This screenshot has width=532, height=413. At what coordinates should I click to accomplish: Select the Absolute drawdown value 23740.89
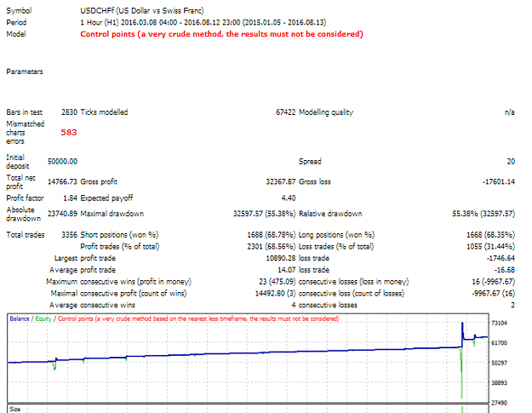62,214
